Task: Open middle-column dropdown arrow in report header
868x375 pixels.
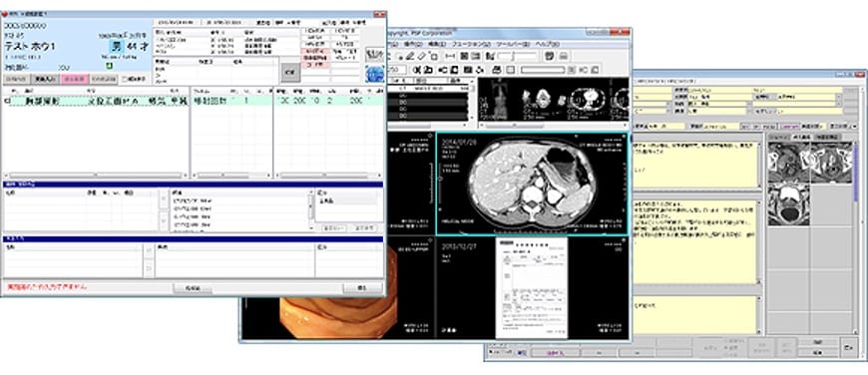Action: tap(749, 104)
